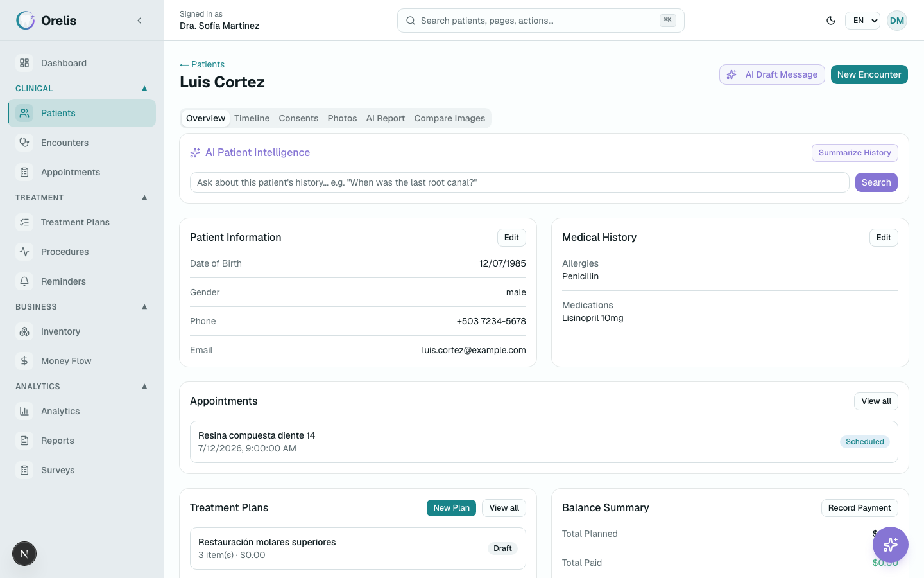This screenshot has width=924, height=578.
Task: Open Procedures activity icon
Action: coord(24,252)
